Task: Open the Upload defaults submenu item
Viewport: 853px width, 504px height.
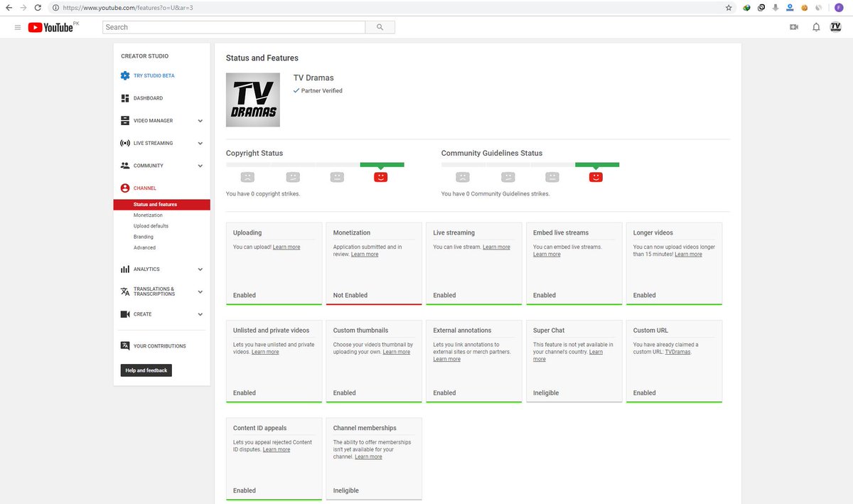Action: pyautogui.click(x=151, y=226)
